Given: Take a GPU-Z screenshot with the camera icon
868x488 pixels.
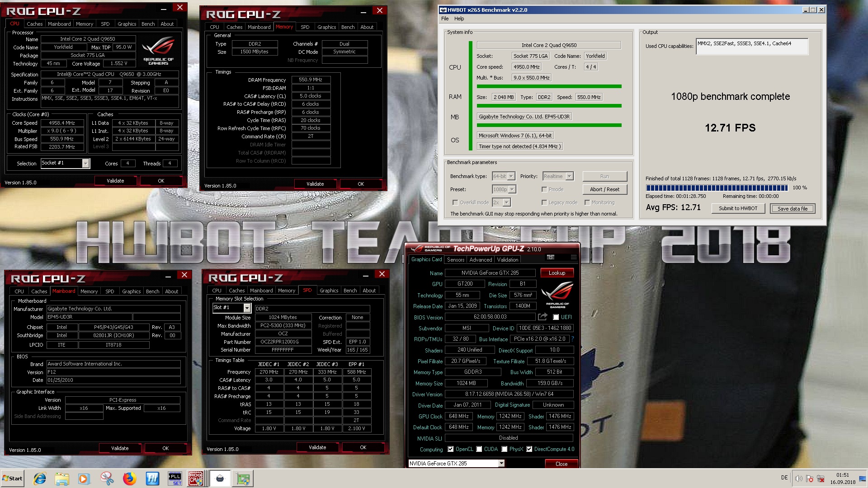Looking at the screenshot, I should pyautogui.click(x=551, y=257).
